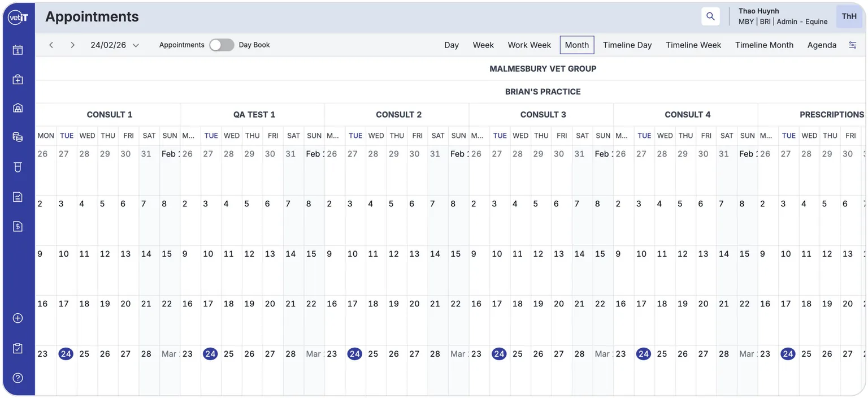Select the CONSULT 4 column header
This screenshot has width=868, height=398.
click(687, 115)
